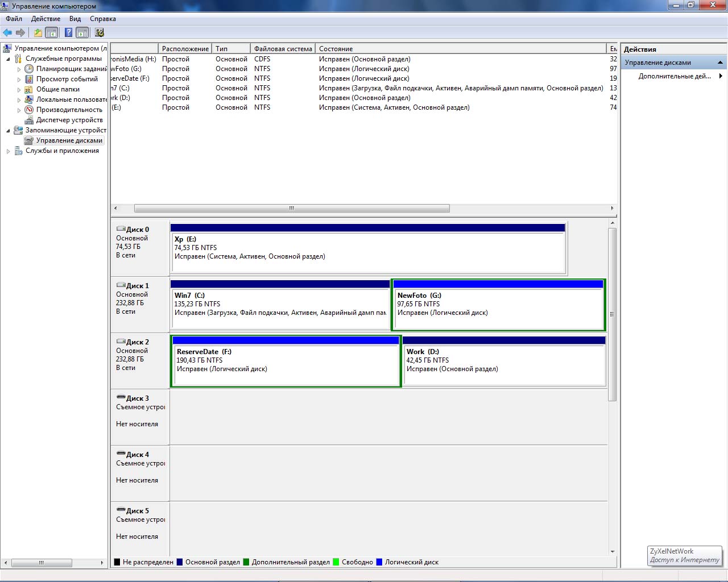
Task: Expand the Службы и приложения node
Action: click(9, 151)
